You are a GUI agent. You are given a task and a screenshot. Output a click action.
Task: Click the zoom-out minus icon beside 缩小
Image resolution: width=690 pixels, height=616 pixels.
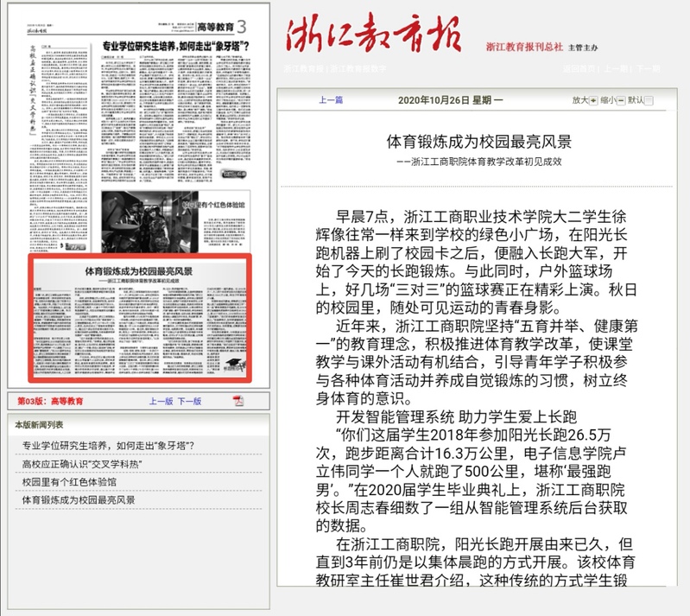point(622,100)
